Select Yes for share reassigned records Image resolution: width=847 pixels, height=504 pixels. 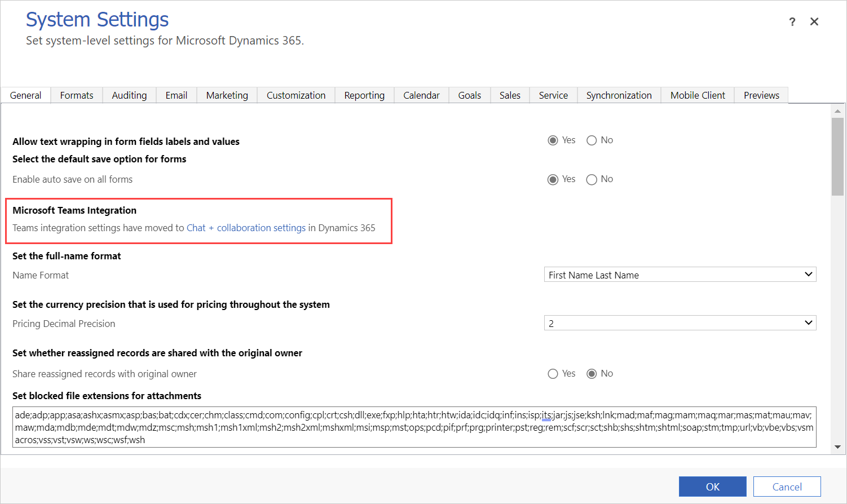pyautogui.click(x=553, y=374)
